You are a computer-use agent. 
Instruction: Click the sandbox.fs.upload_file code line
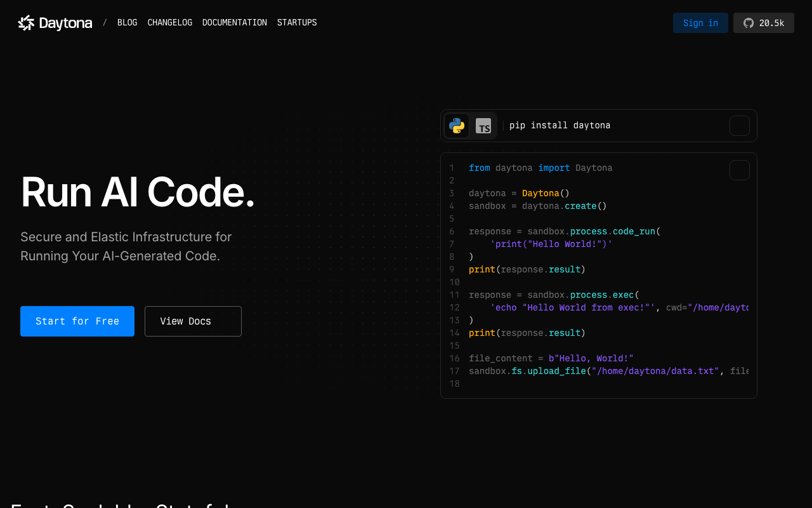tap(609, 371)
